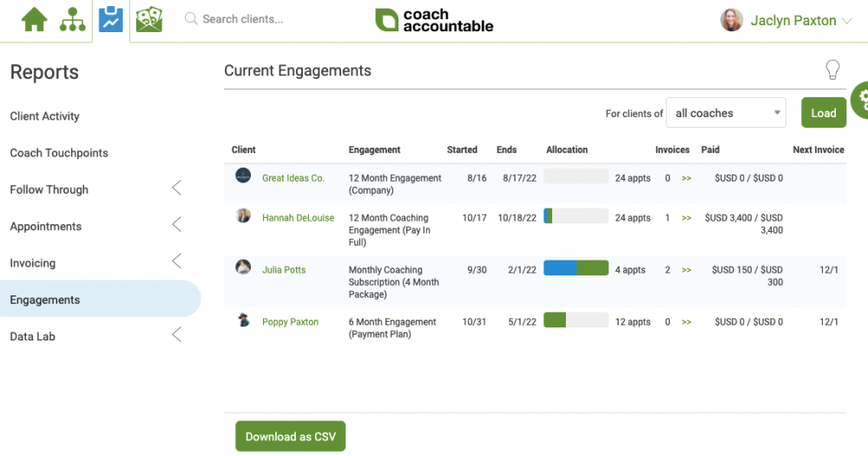Select the Reports clipboard chart icon
The width and height of the screenshot is (868, 456).
[111, 19]
